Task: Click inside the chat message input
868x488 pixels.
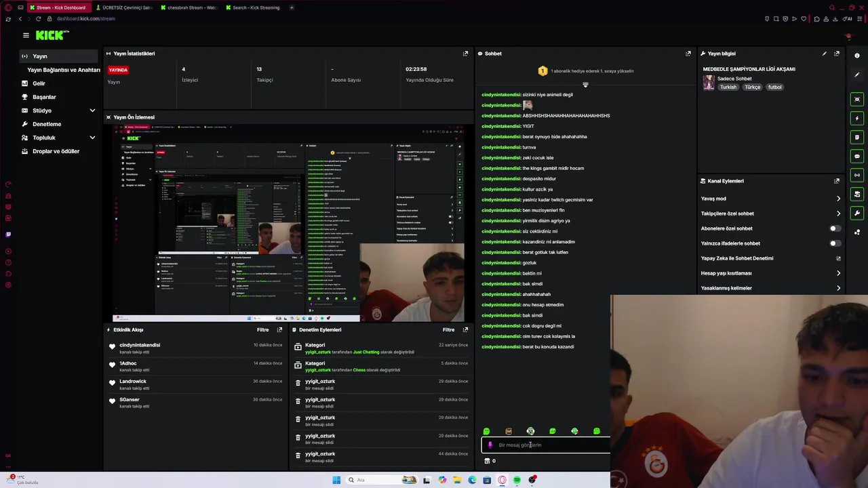Action: [x=546, y=445]
